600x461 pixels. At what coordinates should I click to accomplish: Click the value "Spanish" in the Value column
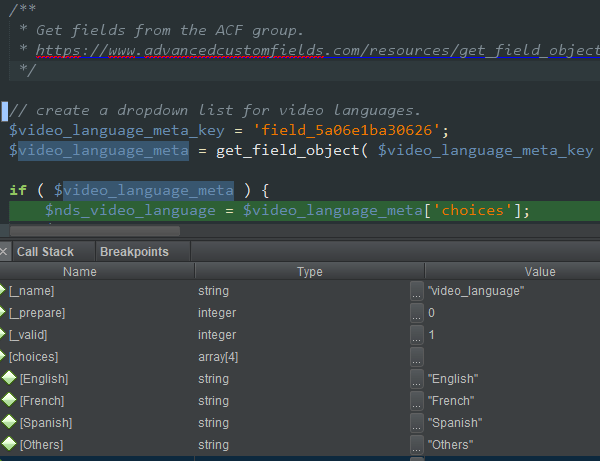455,423
